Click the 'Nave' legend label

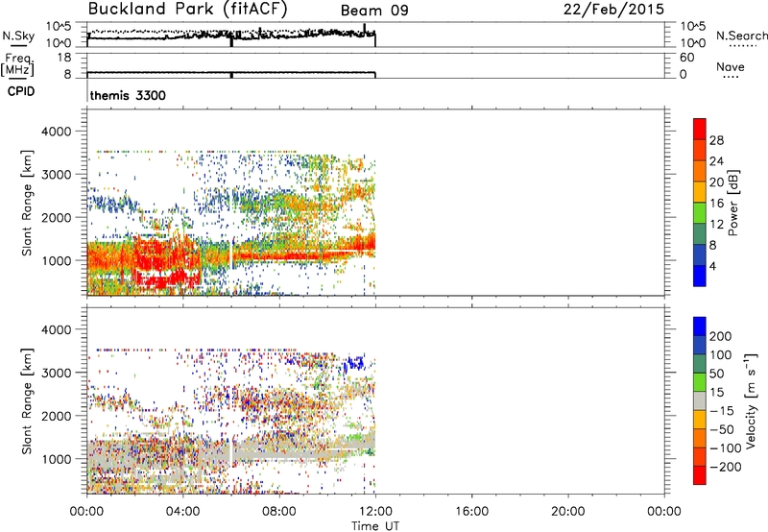[x=731, y=66]
